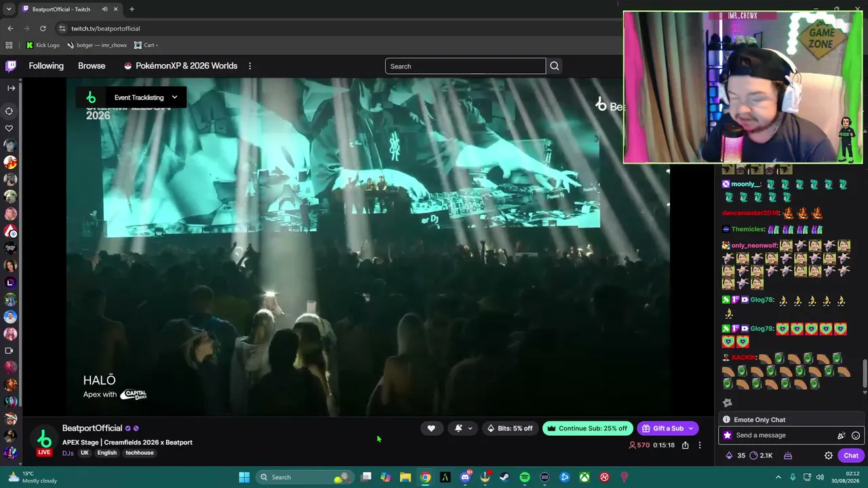Open Spotify from the taskbar

click(x=525, y=477)
